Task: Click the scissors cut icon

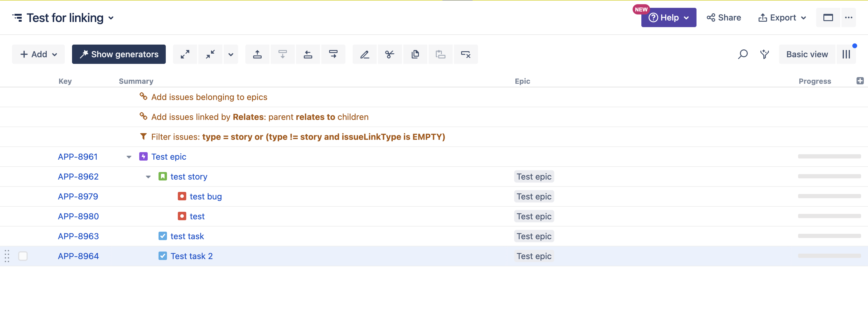Action: pyautogui.click(x=389, y=54)
